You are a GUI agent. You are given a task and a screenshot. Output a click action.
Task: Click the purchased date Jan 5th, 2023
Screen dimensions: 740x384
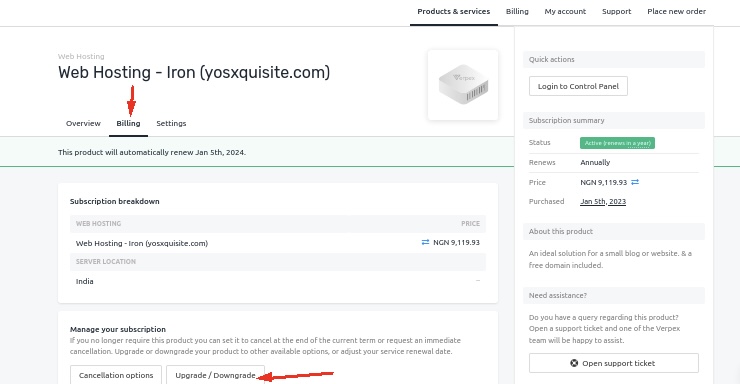click(x=603, y=201)
